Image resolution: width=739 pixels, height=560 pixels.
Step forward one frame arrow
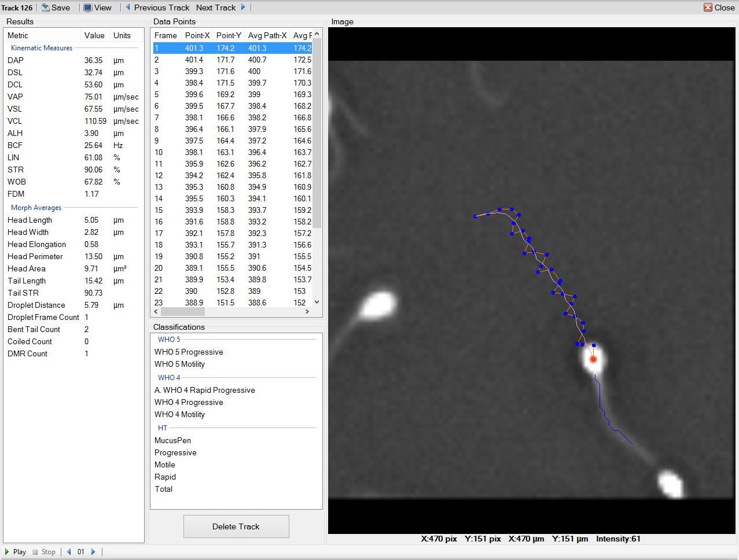[93, 552]
